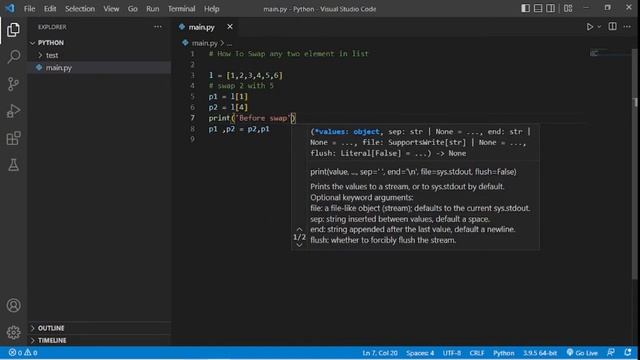Select language mode Python in status bar
The height and width of the screenshot is (360, 640).
pos(504,353)
